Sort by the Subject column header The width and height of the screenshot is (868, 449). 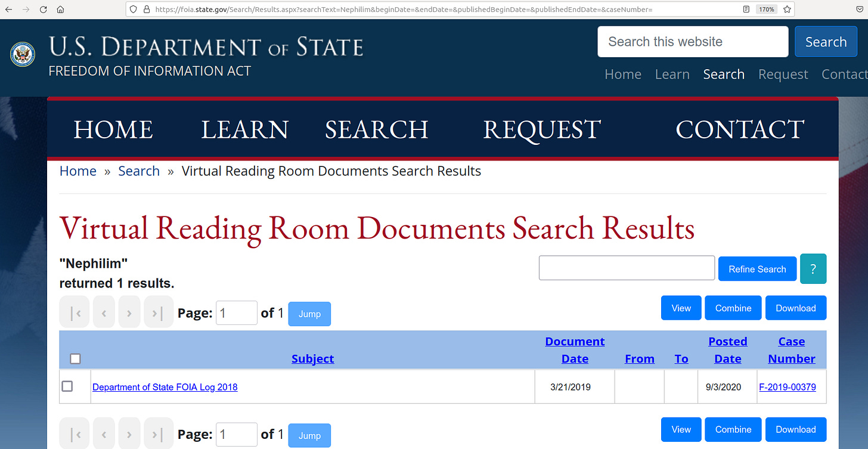pos(313,358)
